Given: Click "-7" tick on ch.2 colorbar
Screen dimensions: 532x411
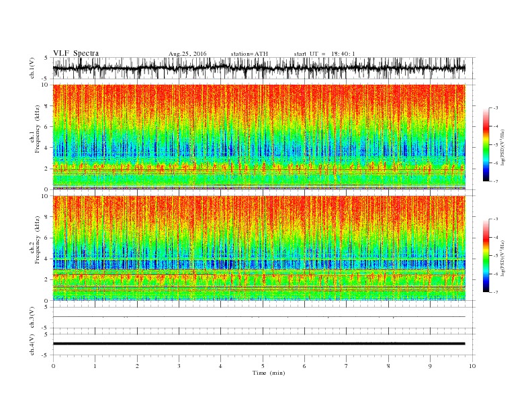Looking at the screenshot, I should coord(495,292).
